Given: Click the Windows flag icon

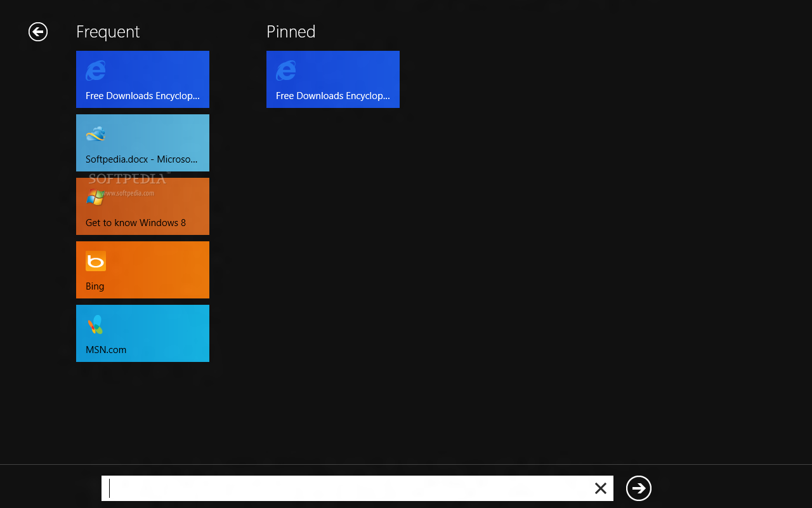Looking at the screenshot, I should pyautogui.click(x=96, y=197).
